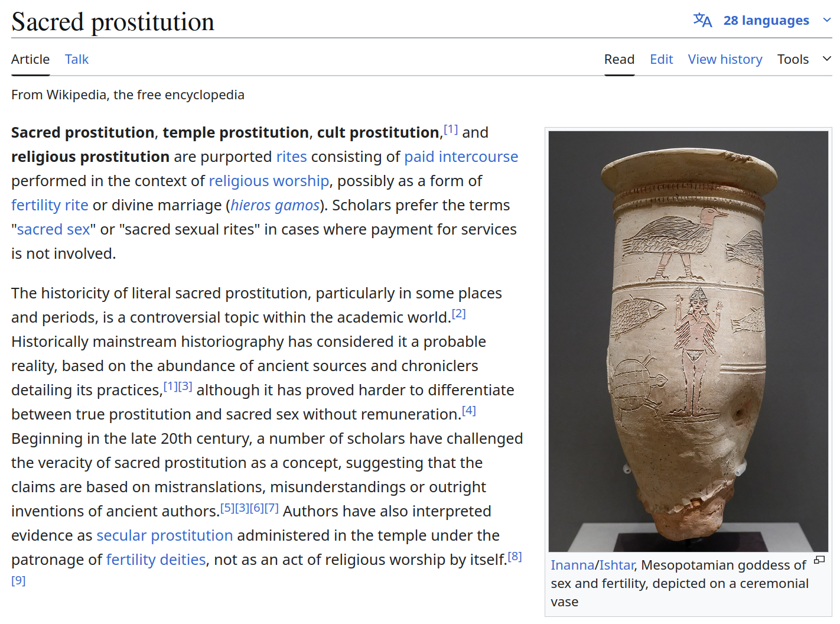Image resolution: width=840 pixels, height=624 pixels.
Task: Open the Inanna vase image
Action: (688, 341)
